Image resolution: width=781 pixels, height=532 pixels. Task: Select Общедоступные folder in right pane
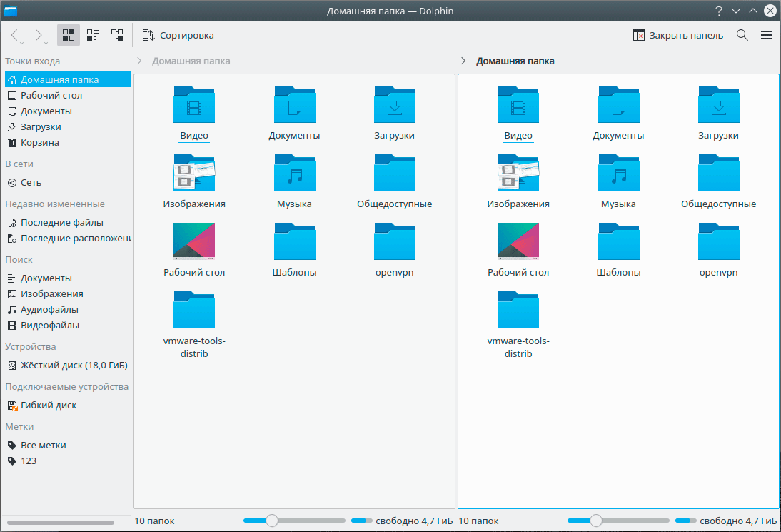718,181
